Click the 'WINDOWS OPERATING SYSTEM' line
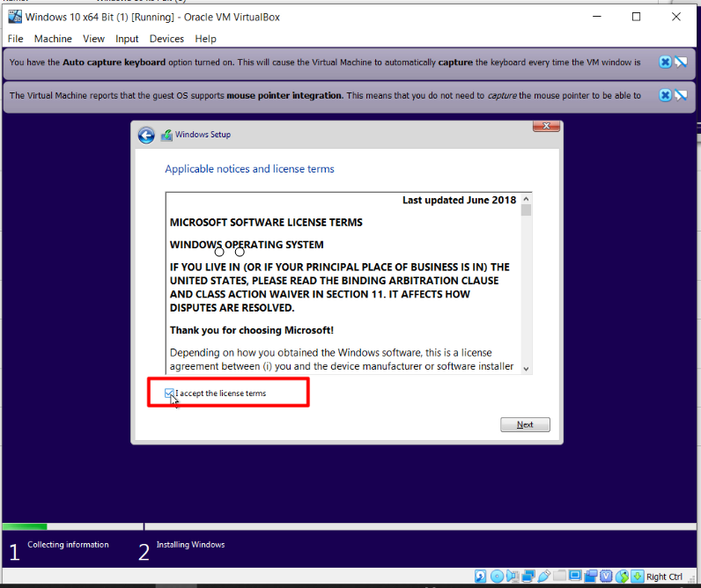This screenshot has height=588, width=701. [247, 245]
